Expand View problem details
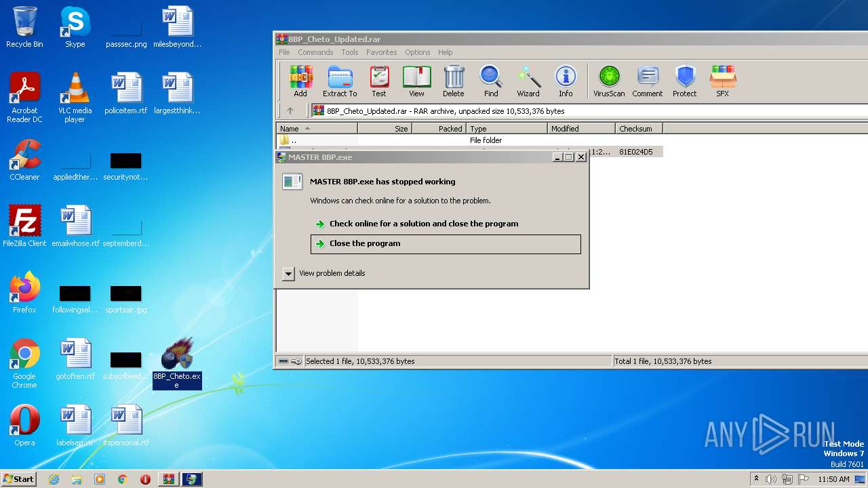 point(288,273)
